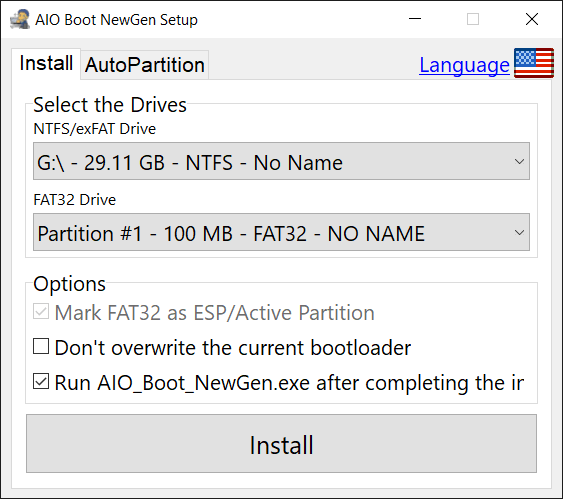
Task: Close the AIO Boot NewGen Setup window
Action: coord(532,19)
